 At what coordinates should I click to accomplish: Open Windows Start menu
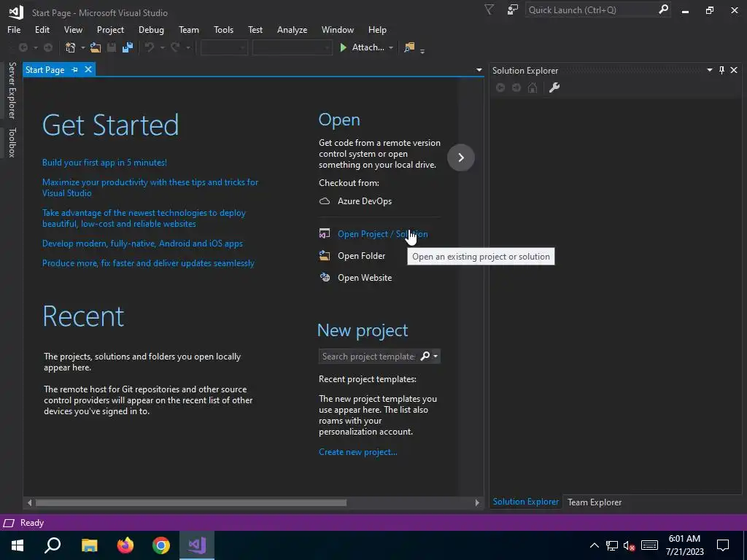pos(18,545)
